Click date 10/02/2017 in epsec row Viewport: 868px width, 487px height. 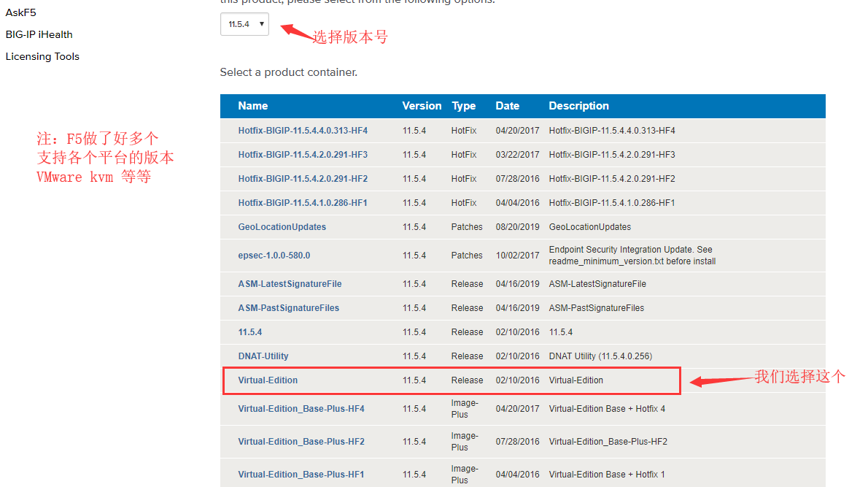coord(518,256)
